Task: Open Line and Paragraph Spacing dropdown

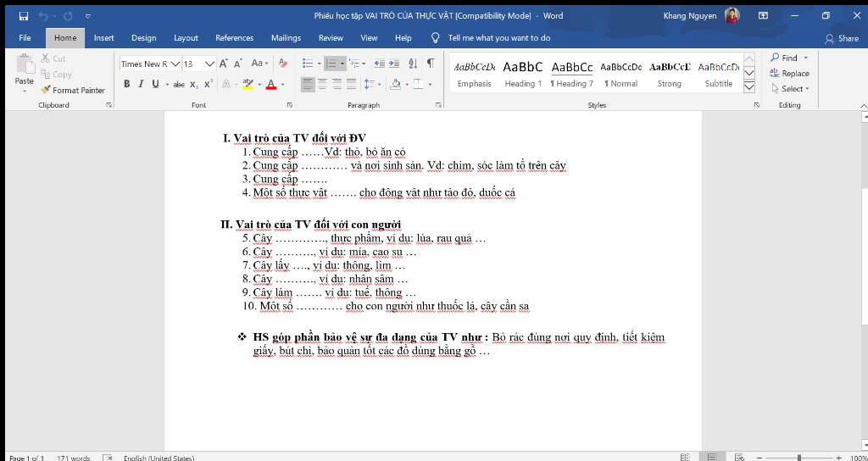Action: pos(372,84)
